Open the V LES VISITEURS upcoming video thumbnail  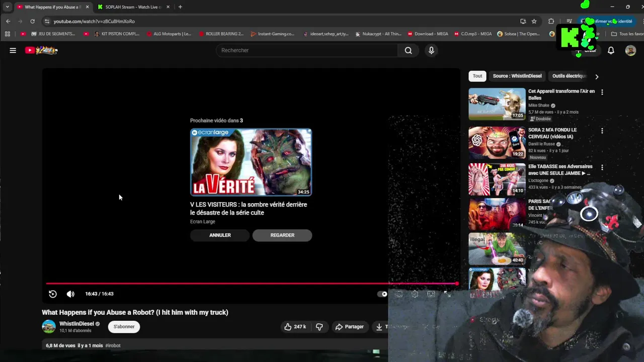(251, 162)
